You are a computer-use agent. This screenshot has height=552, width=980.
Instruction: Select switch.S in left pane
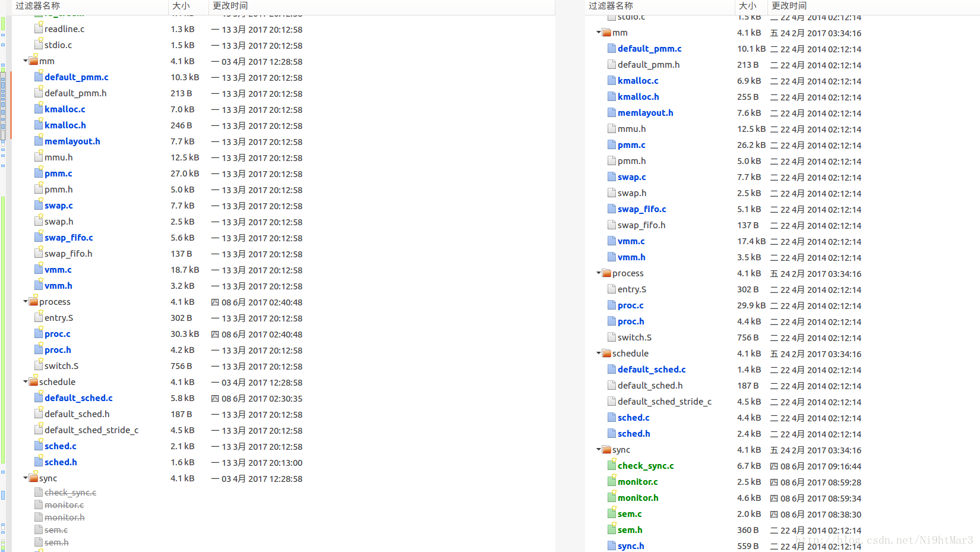pyautogui.click(x=62, y=365)
